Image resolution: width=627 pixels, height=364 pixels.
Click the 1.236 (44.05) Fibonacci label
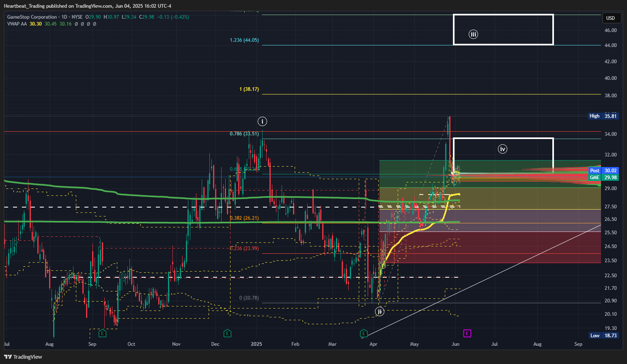pyautogui.click(x=244, y=40)
